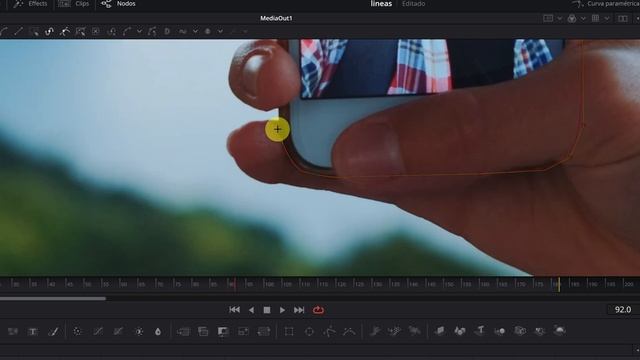640x360 pixels.
Task: Toggle the dual viewer split button
Action: click(x=623, y=18)
